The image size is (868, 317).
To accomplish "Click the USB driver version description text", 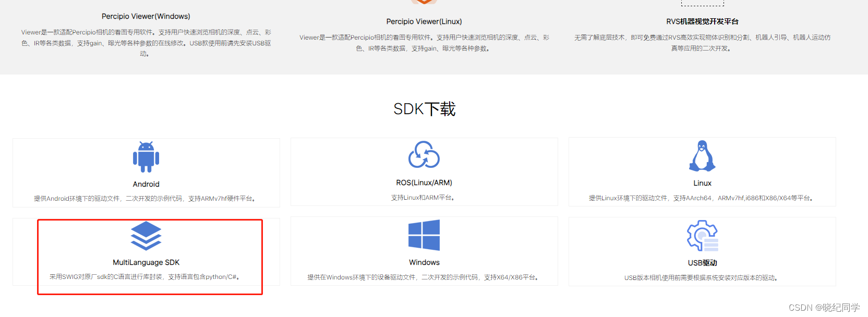I will point(702,278).
